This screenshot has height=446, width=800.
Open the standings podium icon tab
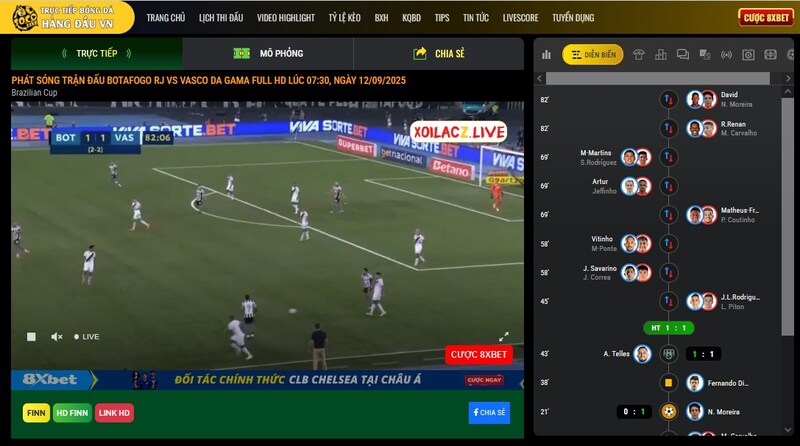coord(661,55)
